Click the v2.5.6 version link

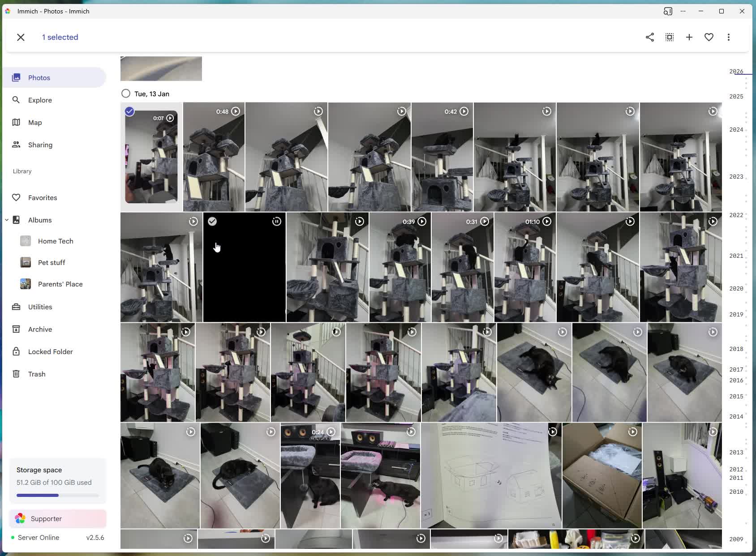[95, 537]
